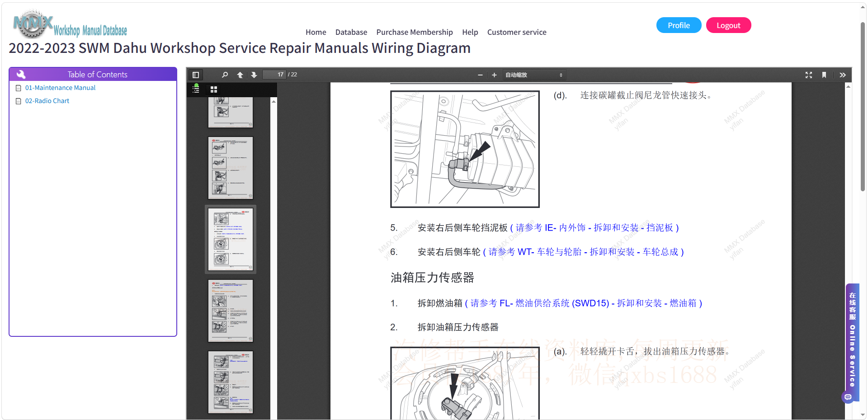
Task: Follow the link 请参考 IE- 内外饰 - 拆卸和安装 - 挡泥板
Action: pos(594,228)
